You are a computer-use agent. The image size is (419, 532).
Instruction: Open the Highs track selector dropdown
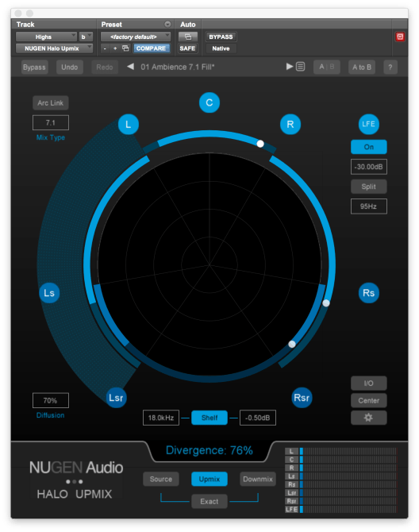[46, 37]
